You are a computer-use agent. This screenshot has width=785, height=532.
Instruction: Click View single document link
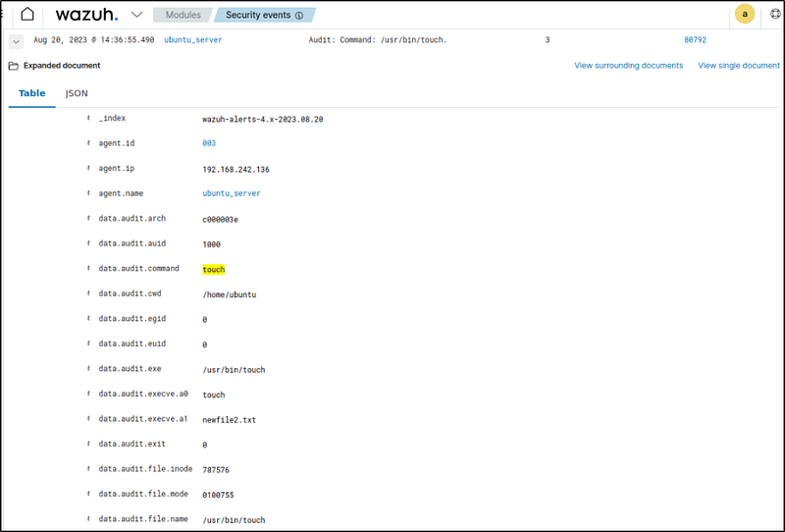pyautogui.click(x=738, y=66)
